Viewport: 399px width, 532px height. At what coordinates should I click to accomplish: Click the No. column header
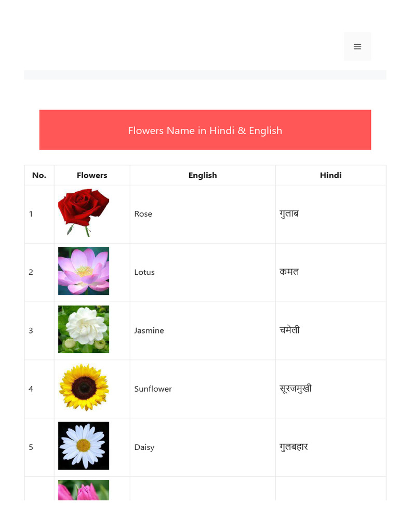click(x=39, y=175)
